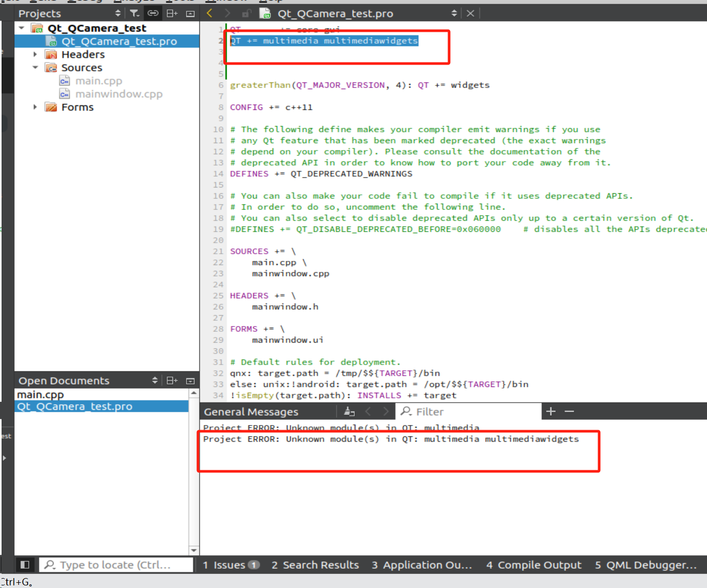Image resolution: width=707 pixels, height=588 pixels.
Task: Split the Projects sidebar panel
Action: (172, 13)
